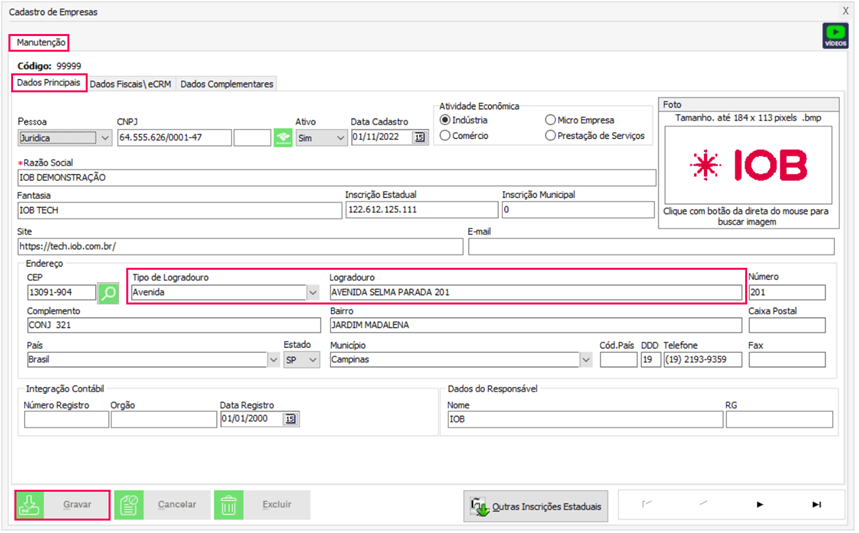Select the Micro Empresa radio option
The width and height of the screenshot is (859, 533).
550,120
